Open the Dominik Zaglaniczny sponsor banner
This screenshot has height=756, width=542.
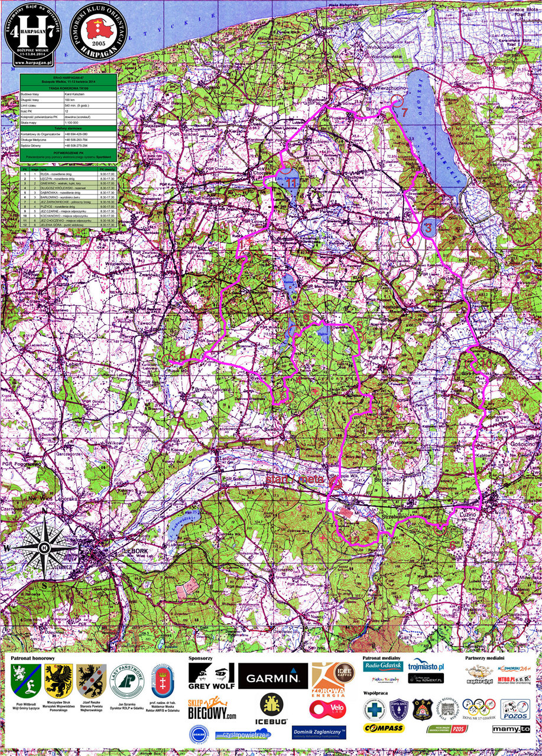(x=319, y=732)
